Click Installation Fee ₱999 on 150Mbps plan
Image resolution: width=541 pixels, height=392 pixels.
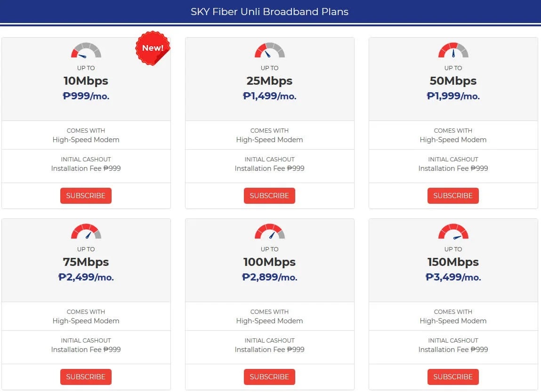pyautogui.click(x=453, y=349)
